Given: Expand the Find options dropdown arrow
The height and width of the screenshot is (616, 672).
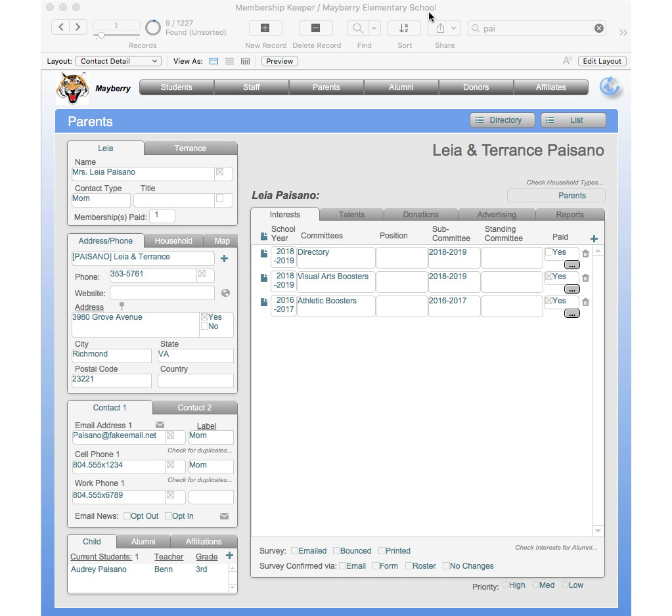Looking at the screenshot, I should point(374,28).
